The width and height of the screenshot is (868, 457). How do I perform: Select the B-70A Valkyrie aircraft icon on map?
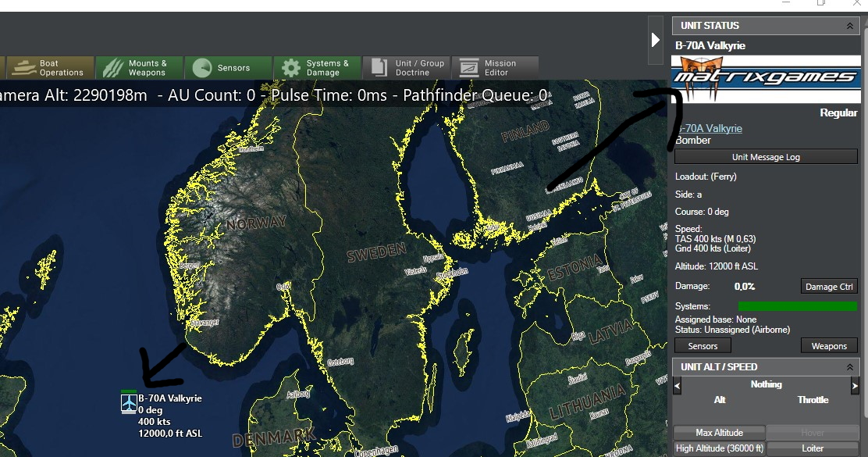129,403
